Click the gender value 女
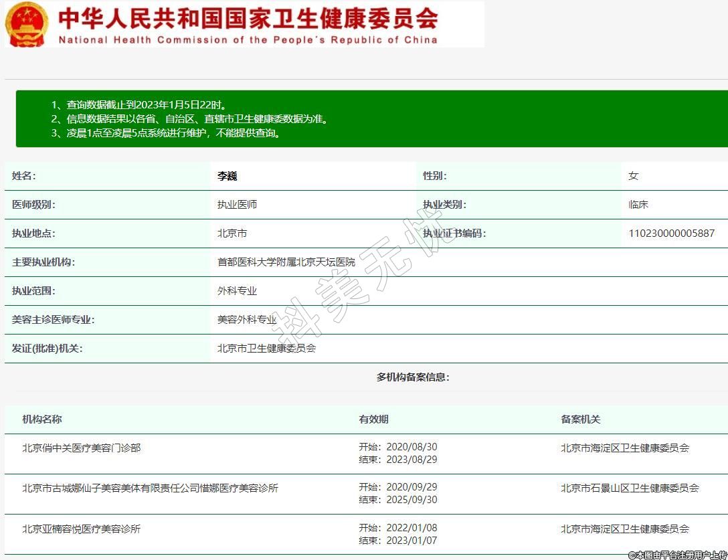The height and width of the screenshot is (560, 728). tap(634, 176)
